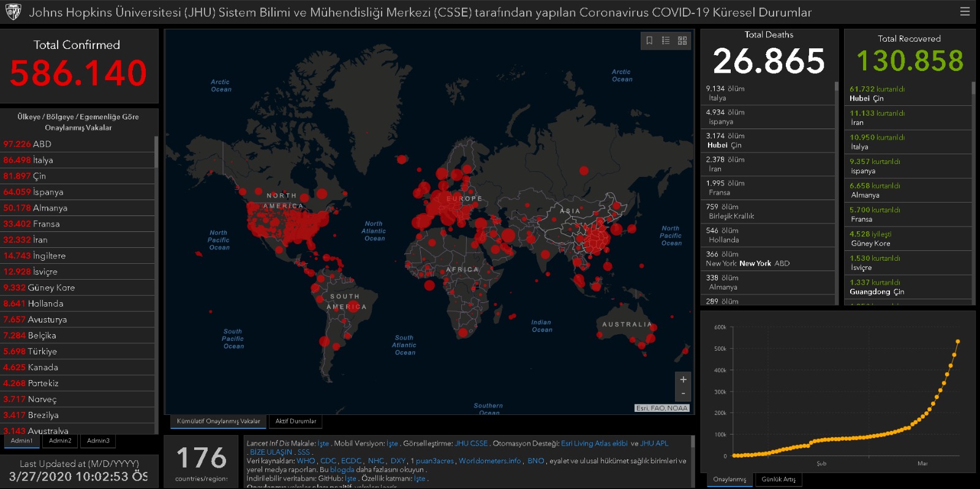Switch to Kümülatif Onaylanmış Vakalar map tab
The width and height of the screenshot is (980, 489).
point(218,421)
